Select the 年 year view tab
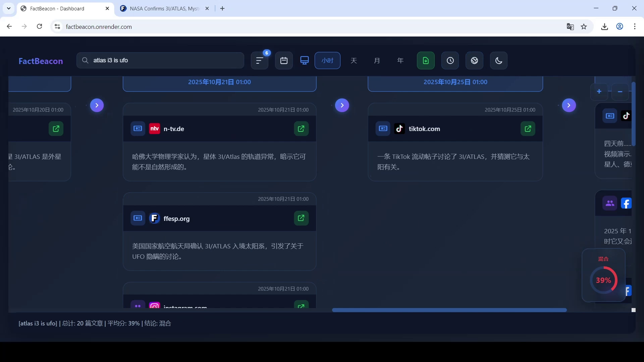The width and height of the screenshot is (644, 362). tap(400, 61)
